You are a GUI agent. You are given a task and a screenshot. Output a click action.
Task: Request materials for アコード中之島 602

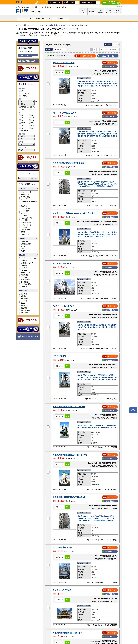pyautogui.click(x=110, y=264)
